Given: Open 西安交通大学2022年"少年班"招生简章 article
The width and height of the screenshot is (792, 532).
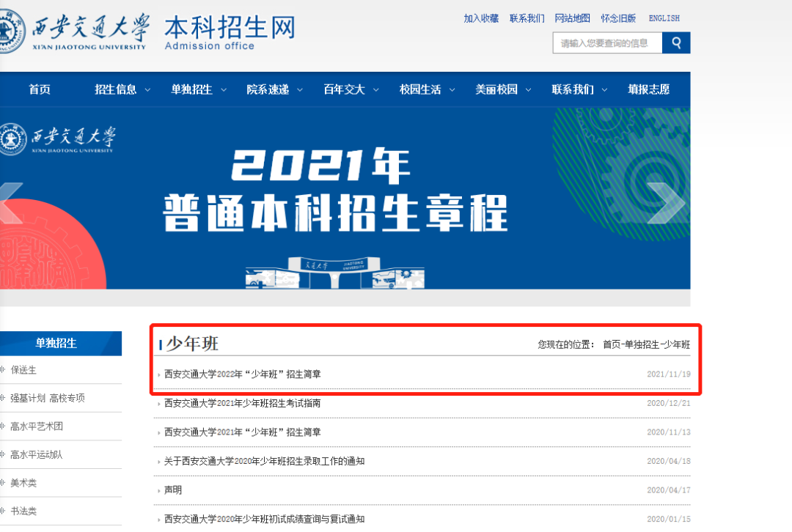Looking at the screenshot, I should coord(243,374).
